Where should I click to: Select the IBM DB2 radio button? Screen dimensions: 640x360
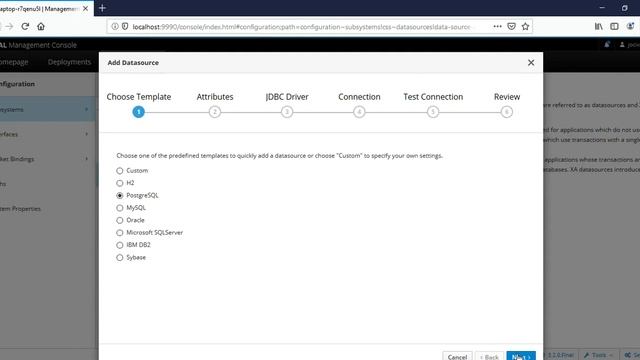click(120, 245)
